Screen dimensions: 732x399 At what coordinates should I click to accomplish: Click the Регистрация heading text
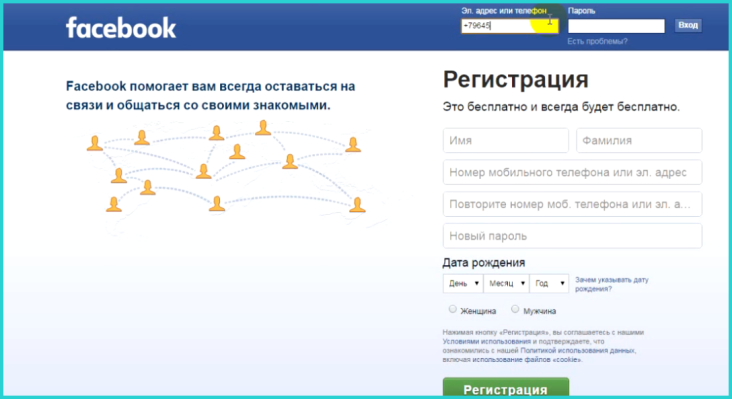click(x=515, y=80)
